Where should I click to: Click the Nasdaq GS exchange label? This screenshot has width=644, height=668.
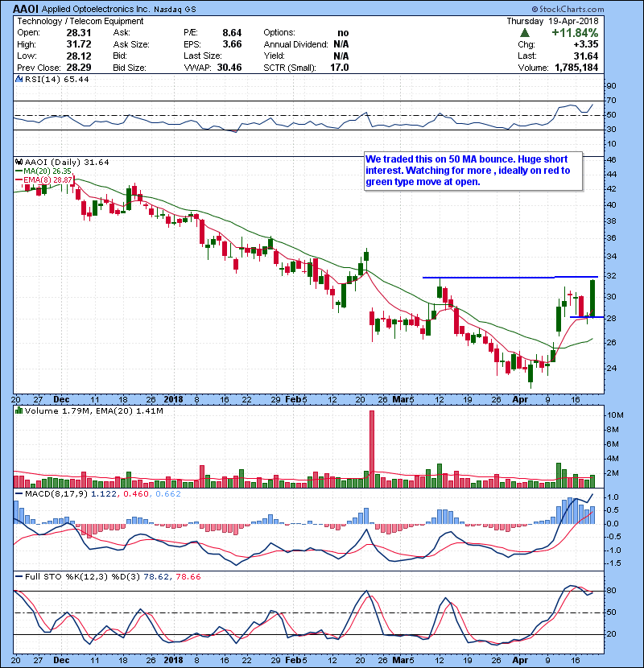point(175,10)
